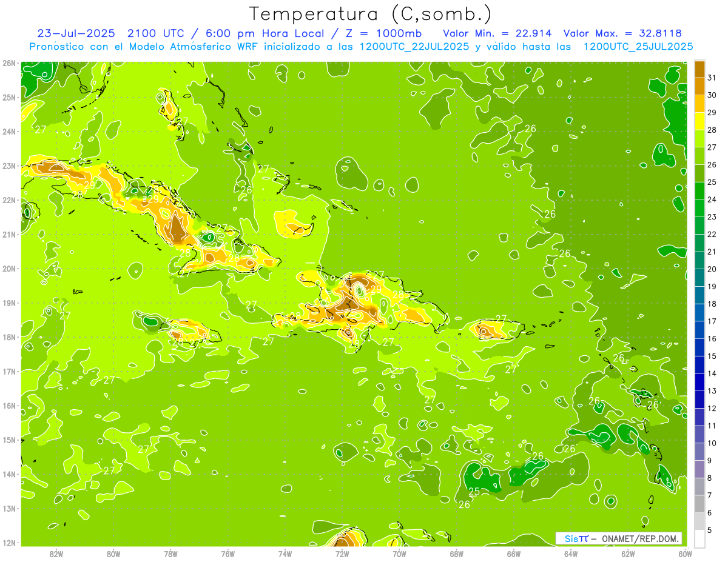Click the color bar label "29"
This screenshot has width=728, height=562.
(712, 112)
